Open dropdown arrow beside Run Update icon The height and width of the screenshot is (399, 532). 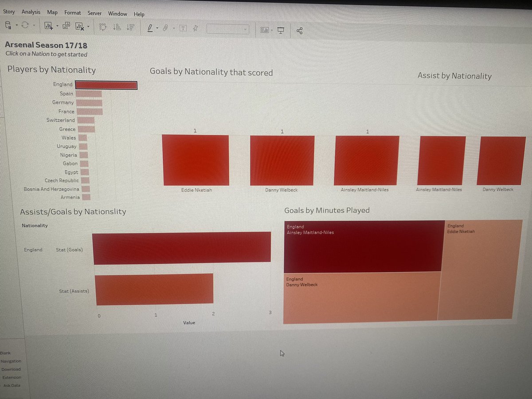33,26
